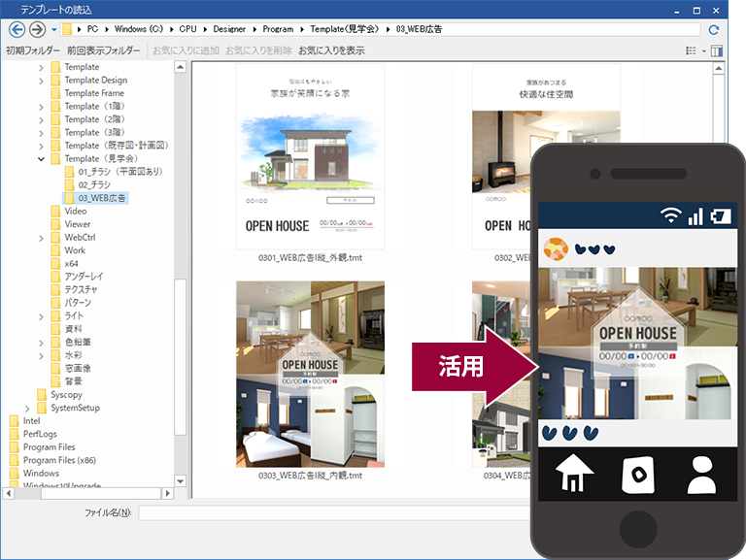Click the ファイル名 input field
Screen dimensions: 746x560
click(x=334, y=513)
